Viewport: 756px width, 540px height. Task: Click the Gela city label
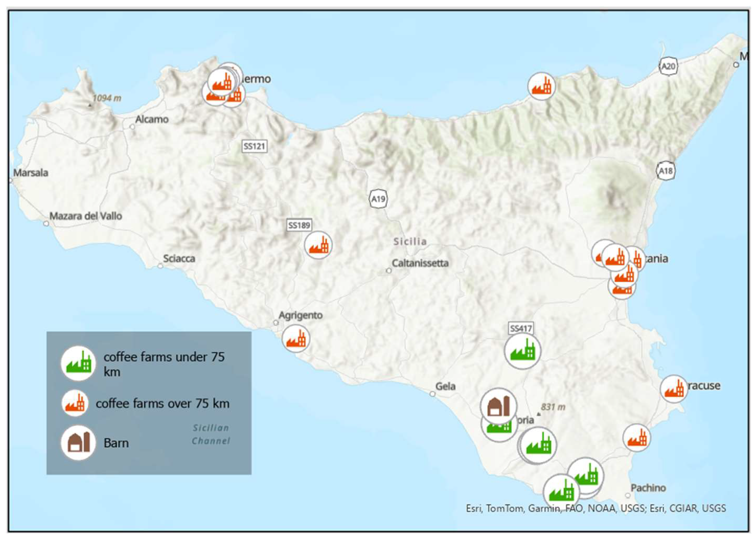click(x=445, y=386)
